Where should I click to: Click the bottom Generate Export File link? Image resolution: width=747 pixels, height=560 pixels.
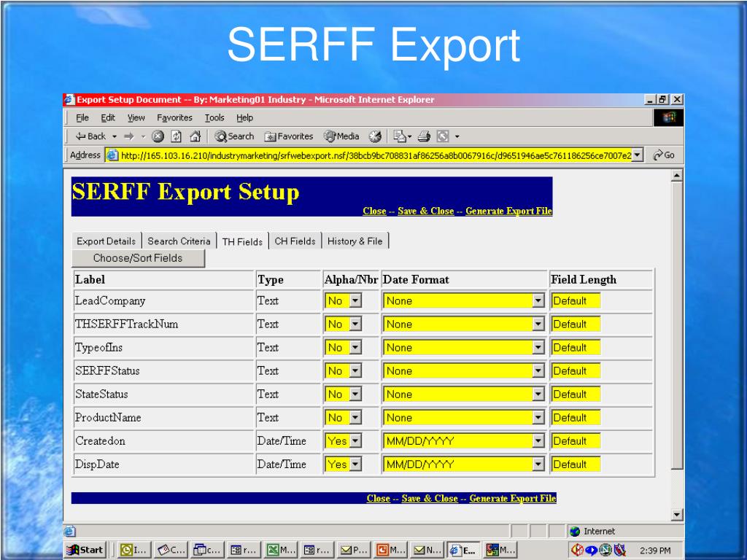[513, 498]
